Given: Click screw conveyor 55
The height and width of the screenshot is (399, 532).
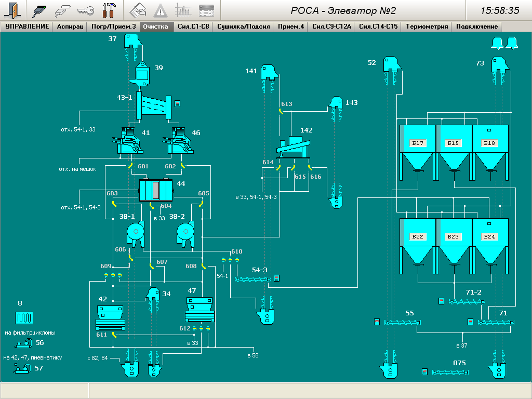Looking at the screenshot, I should (401, 323).
